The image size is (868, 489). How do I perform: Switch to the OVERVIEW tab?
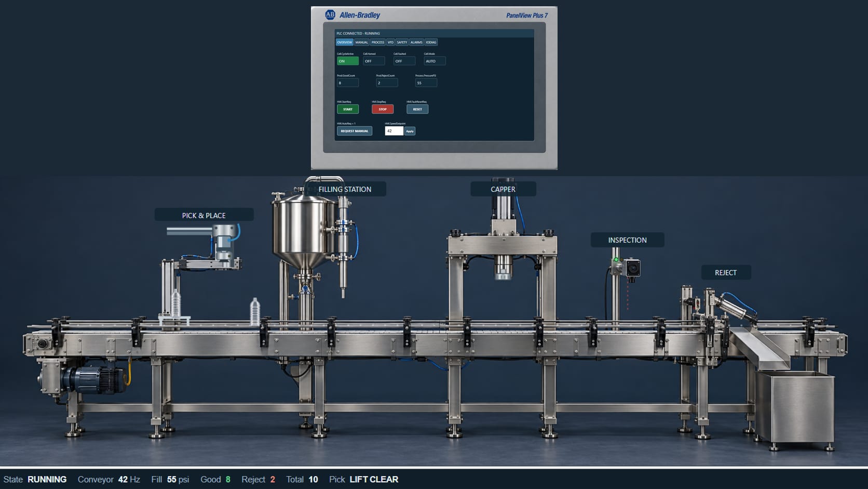(344, 42)
